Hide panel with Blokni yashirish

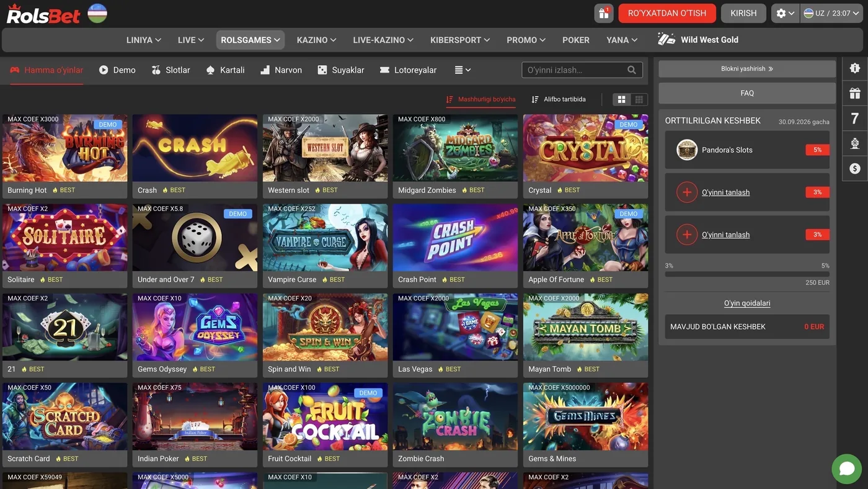[x=747, y=69]
